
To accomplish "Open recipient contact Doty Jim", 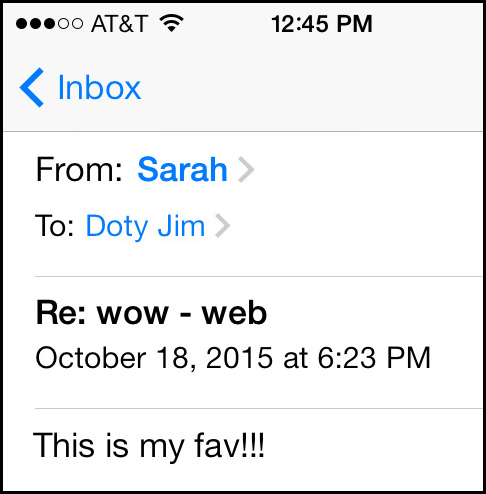I will [x=145, y=226].
